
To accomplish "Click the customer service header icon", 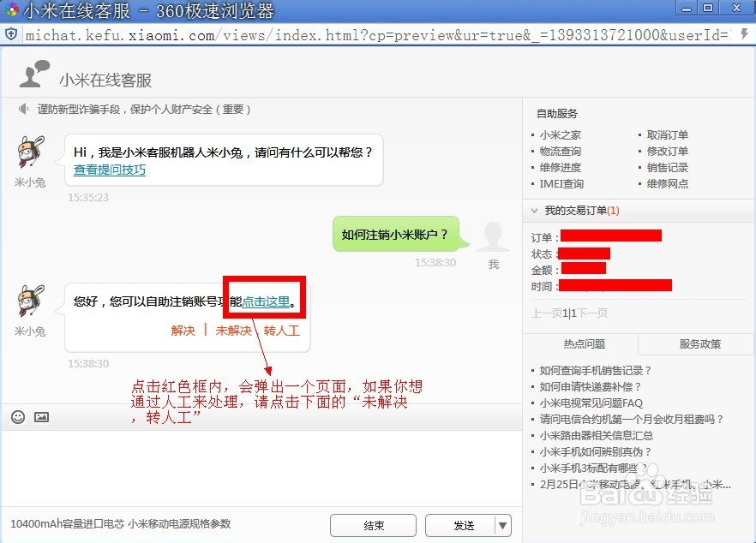I will point(34,74).
